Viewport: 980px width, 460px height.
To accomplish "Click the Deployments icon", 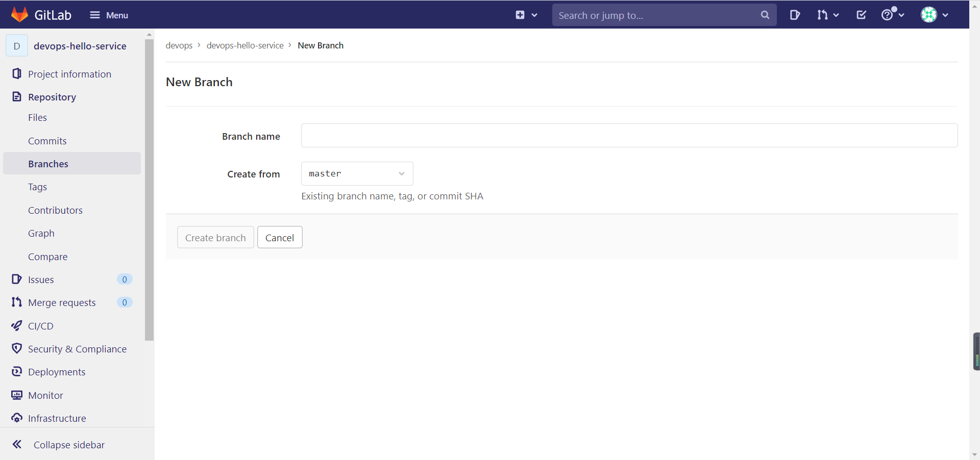I will [x=17, y=372].
